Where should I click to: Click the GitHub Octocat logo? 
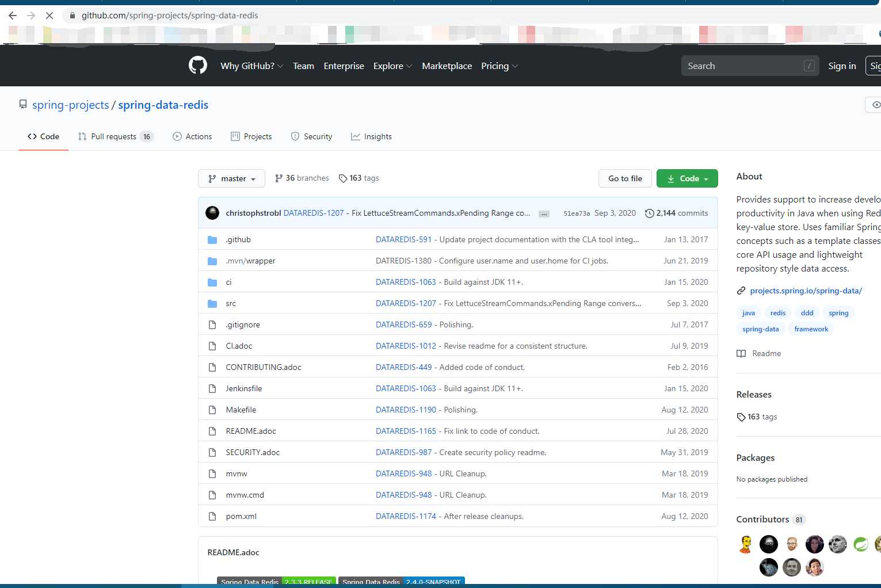pyautogui.click(x=198, y=66)
